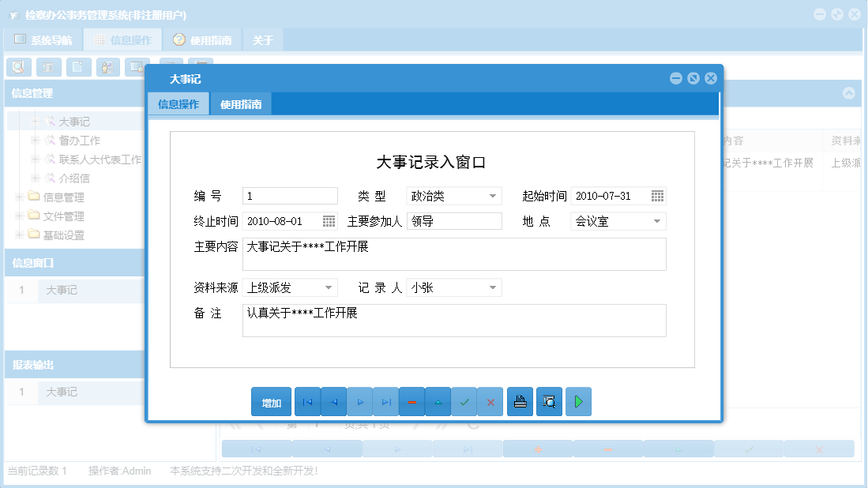Go to previous record with navigation arrow

coord(333,401)
